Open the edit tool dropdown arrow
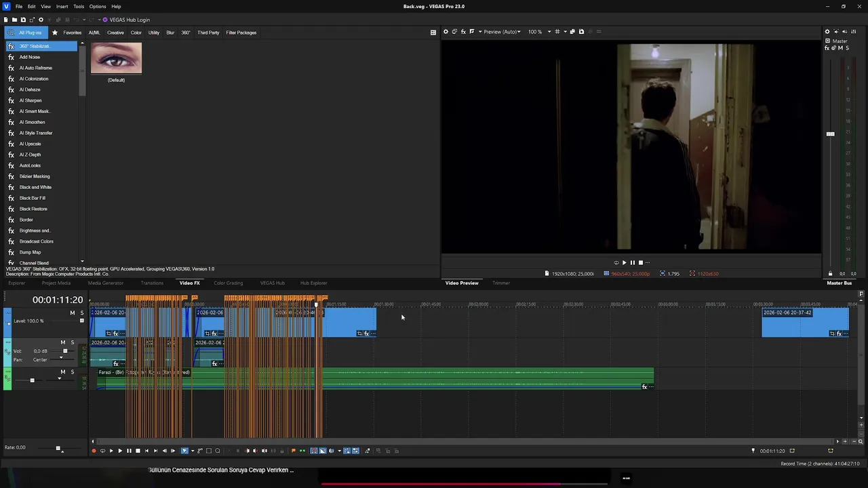The width and height of the screenshot is (868, 488). (193, 451)
